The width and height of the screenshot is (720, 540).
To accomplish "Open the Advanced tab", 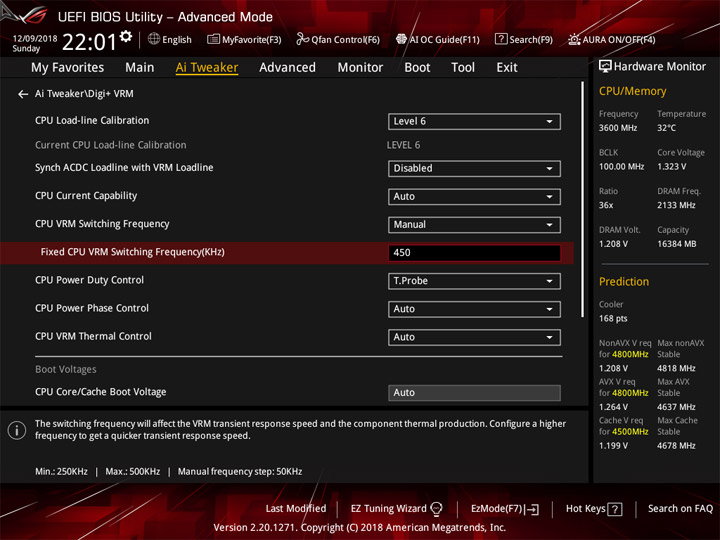I will 287,68.
